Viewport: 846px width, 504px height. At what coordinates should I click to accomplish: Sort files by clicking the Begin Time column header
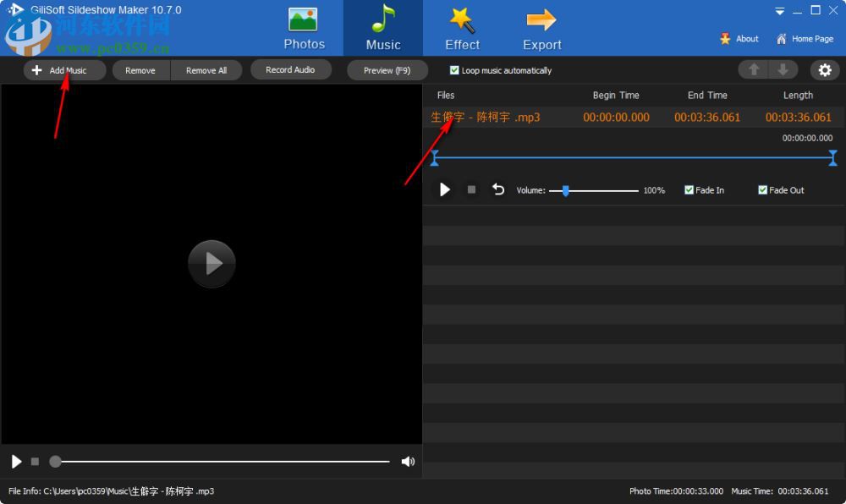click(x=616, y=95)
